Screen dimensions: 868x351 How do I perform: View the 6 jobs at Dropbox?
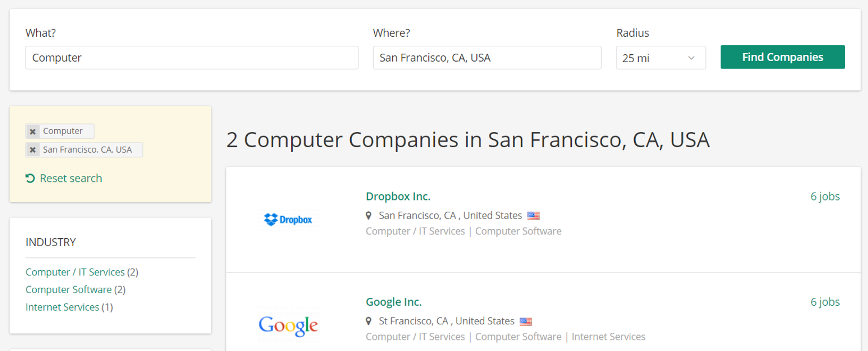[825, 196]
